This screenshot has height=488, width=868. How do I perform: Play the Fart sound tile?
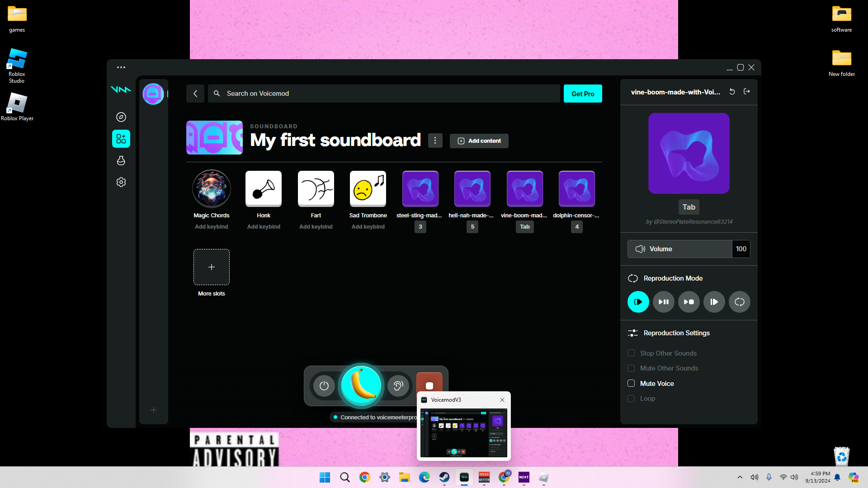pyautogui.click(x=316, y=189)
